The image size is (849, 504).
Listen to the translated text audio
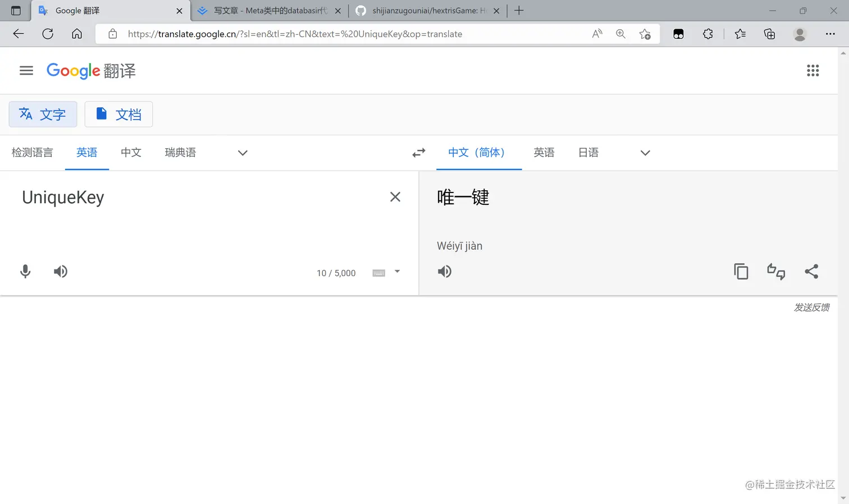[x=445, y=272]
